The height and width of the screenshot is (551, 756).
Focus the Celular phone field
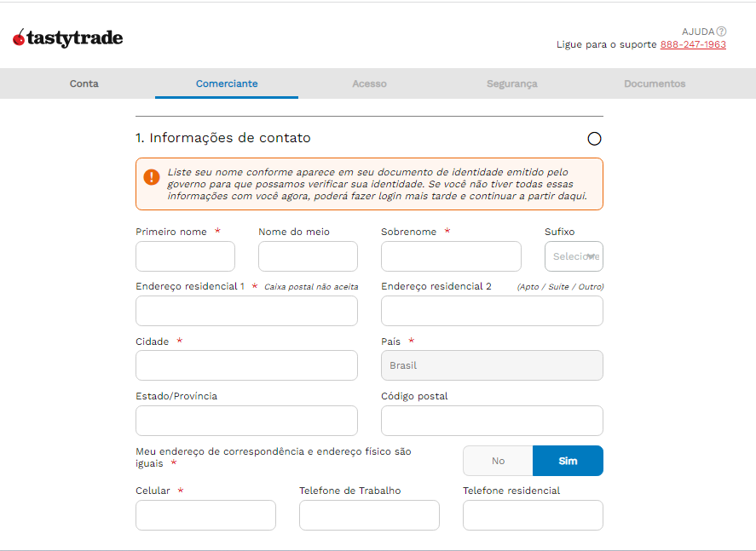point(205,515)
